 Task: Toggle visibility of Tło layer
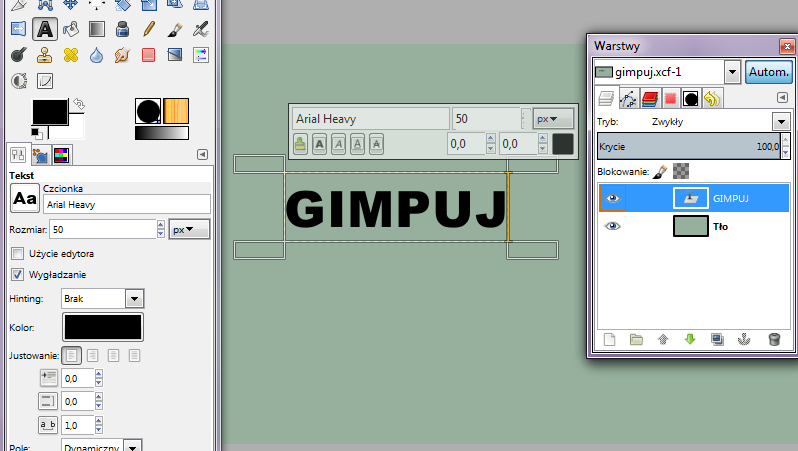tap(613, 226)
